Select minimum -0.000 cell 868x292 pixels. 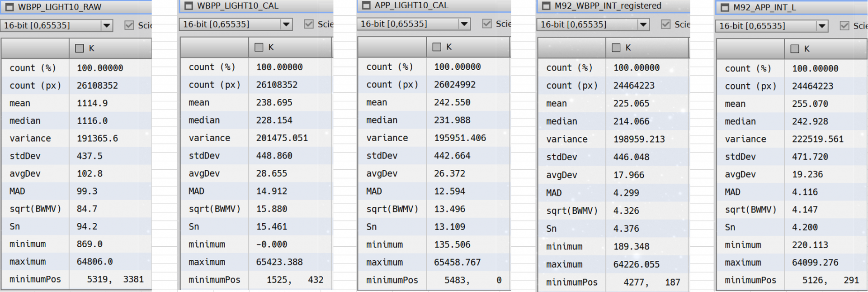(x=272, y=244)
